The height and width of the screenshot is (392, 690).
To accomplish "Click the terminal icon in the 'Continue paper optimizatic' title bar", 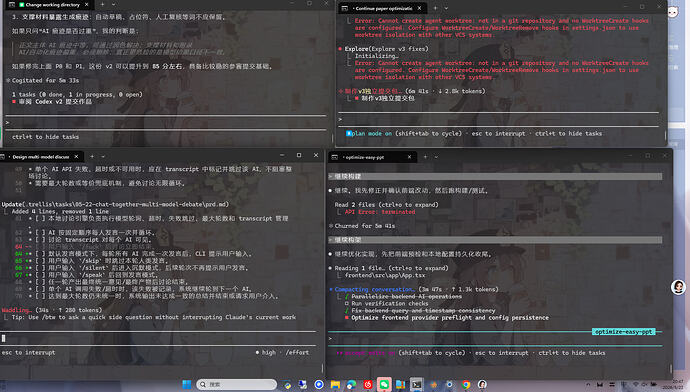I will tap(345, 8).
